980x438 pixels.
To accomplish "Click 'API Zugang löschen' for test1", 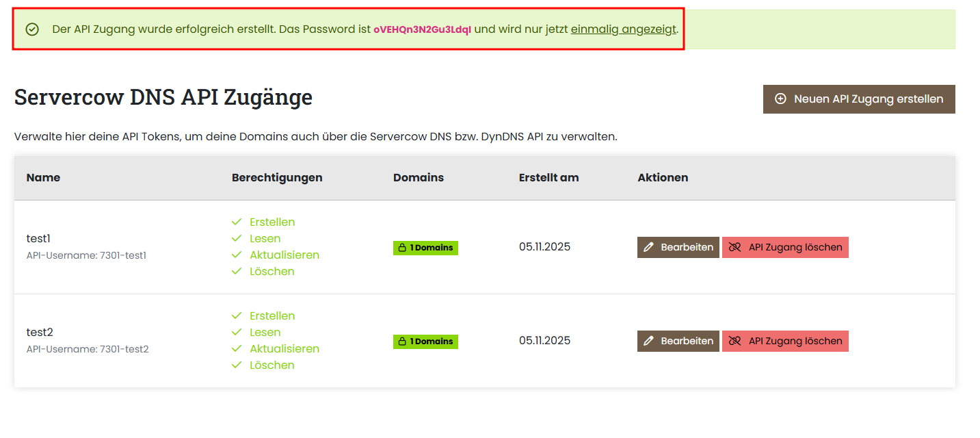I will point(785,247).
